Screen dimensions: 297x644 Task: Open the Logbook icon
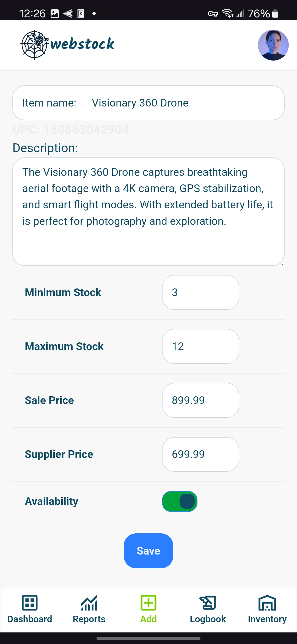(208, 603)
